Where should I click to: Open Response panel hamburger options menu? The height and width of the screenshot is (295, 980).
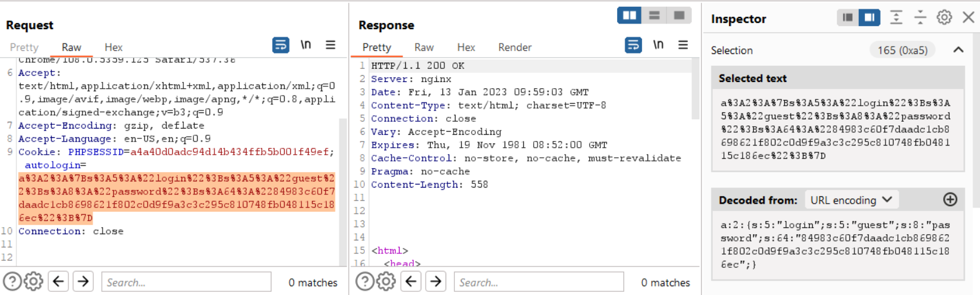pos(683,45)
